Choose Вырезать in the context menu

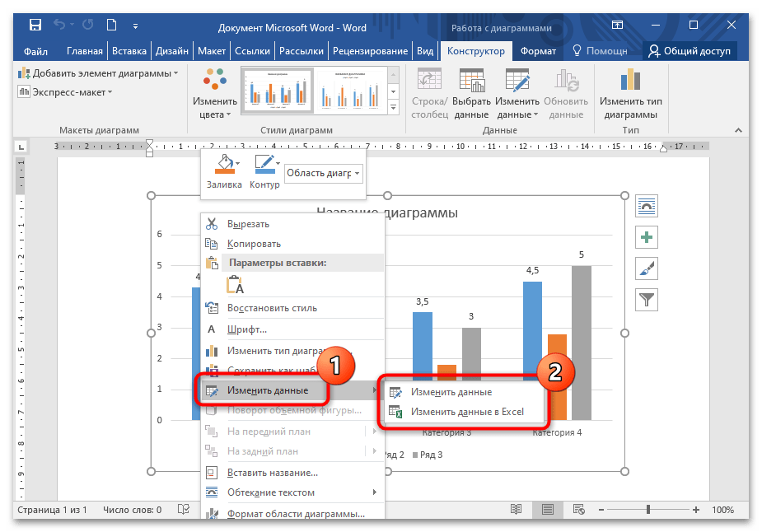[x=292, y=224]
